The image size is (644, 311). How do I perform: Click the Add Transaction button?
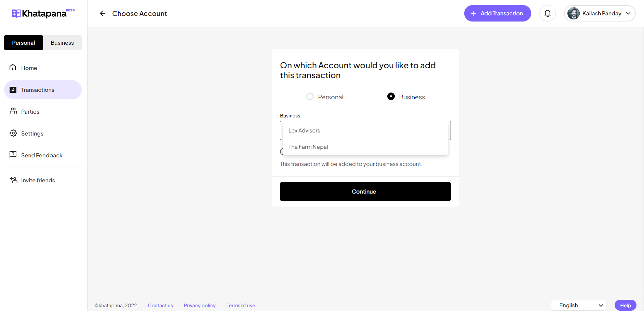pos(497,13)
